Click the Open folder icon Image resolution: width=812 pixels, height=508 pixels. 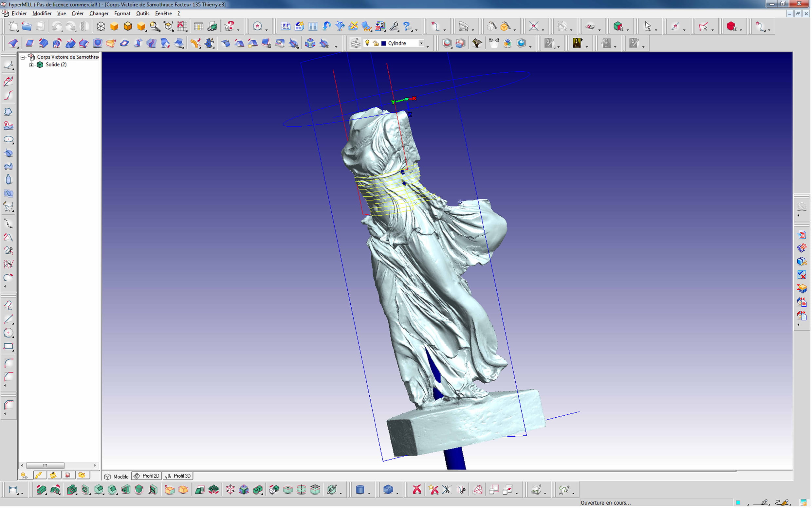pos(27,27)
